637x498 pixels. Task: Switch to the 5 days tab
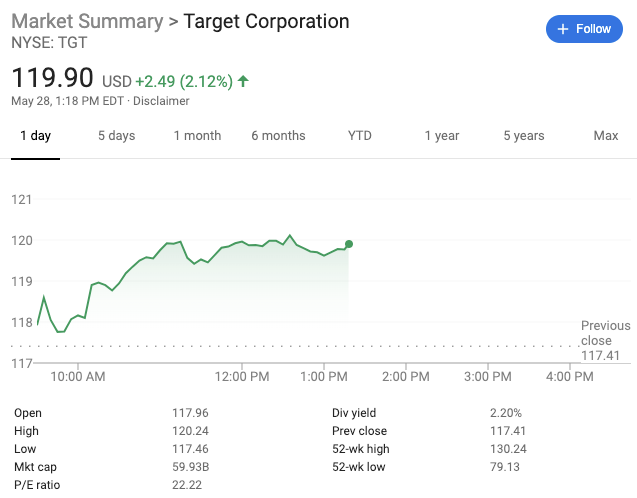pos(116,136)
